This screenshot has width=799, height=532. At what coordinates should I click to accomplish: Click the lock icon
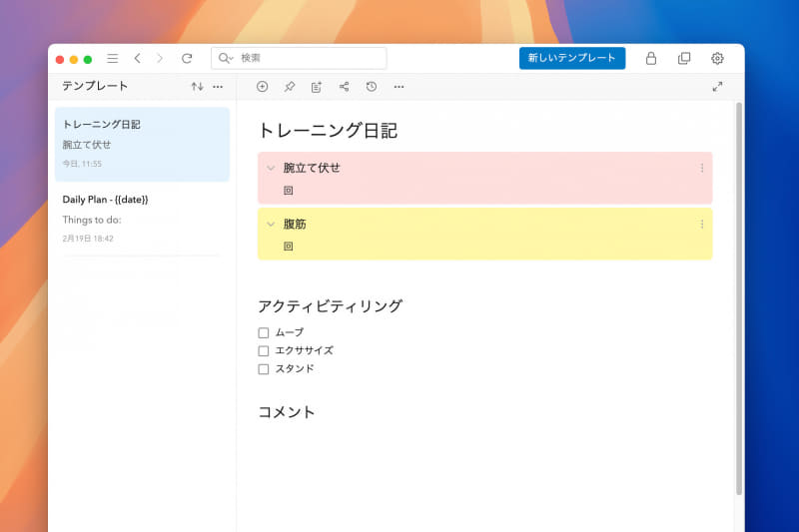coord(651,59)
